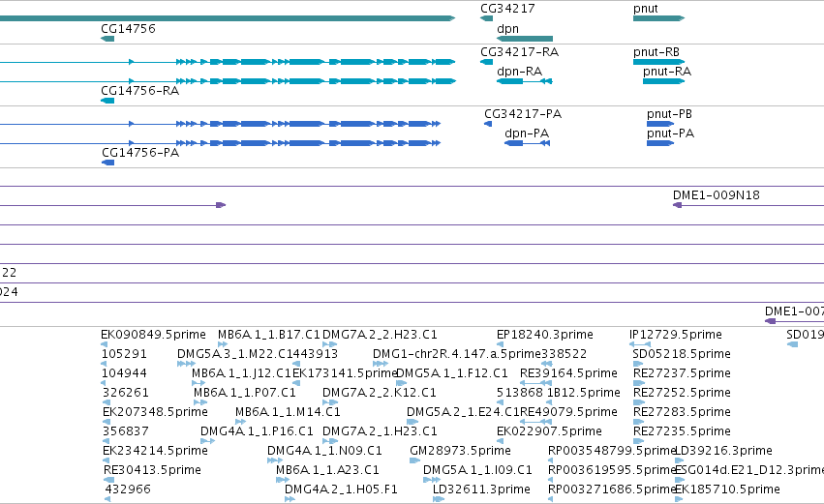
Task: Open EST RE27237.5prime
Action: click(682, 373)
